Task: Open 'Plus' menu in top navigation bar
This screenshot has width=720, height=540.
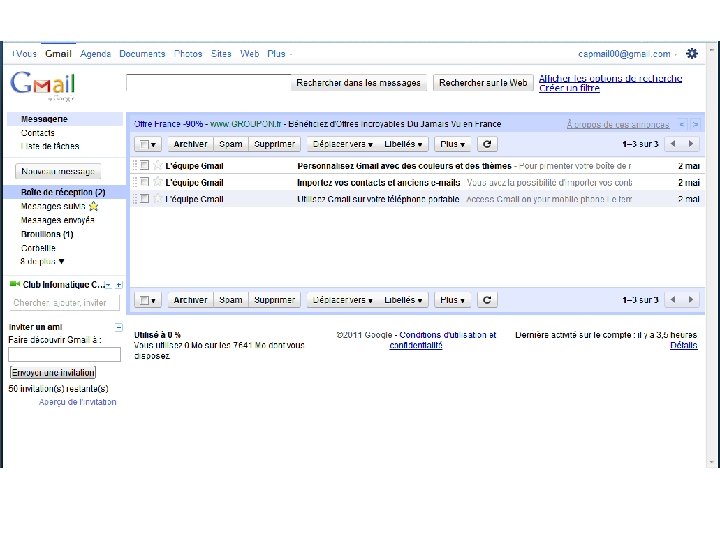Action: click(x=279, y=54)
